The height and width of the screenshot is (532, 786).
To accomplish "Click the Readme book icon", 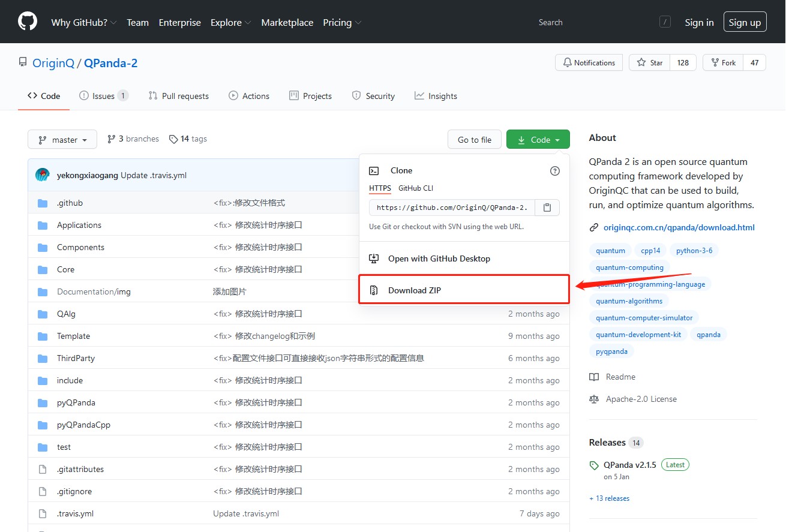I will click(594, 377).
